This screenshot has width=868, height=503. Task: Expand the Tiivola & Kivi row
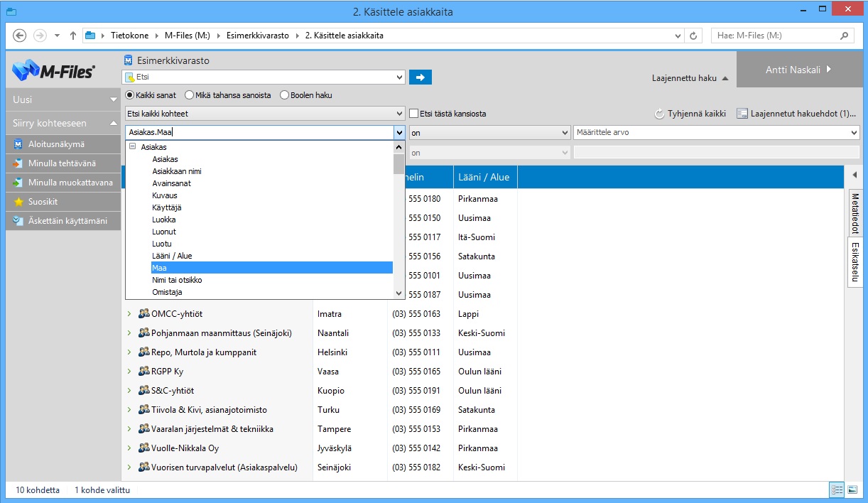pyautogui.click(x=129, y=409)
